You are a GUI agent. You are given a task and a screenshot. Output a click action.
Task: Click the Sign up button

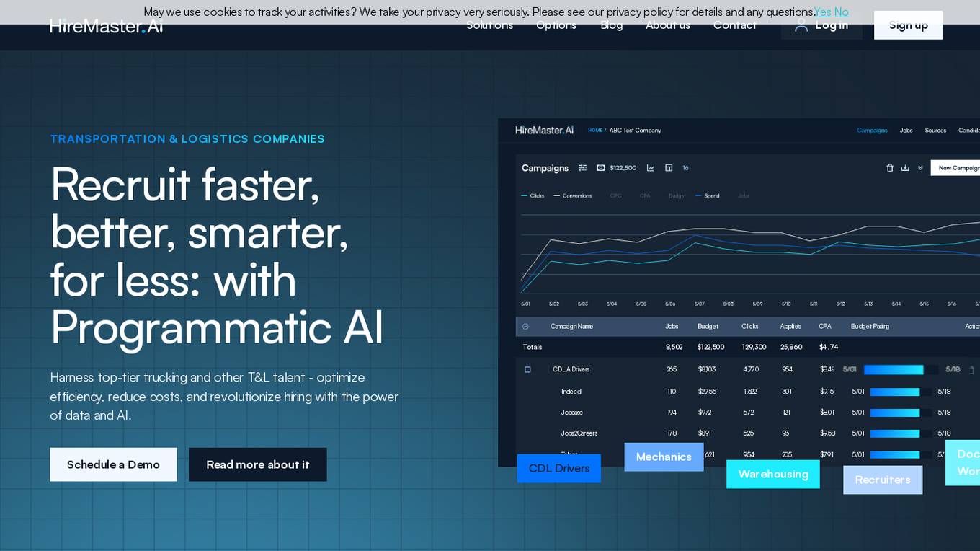point(908,25)
